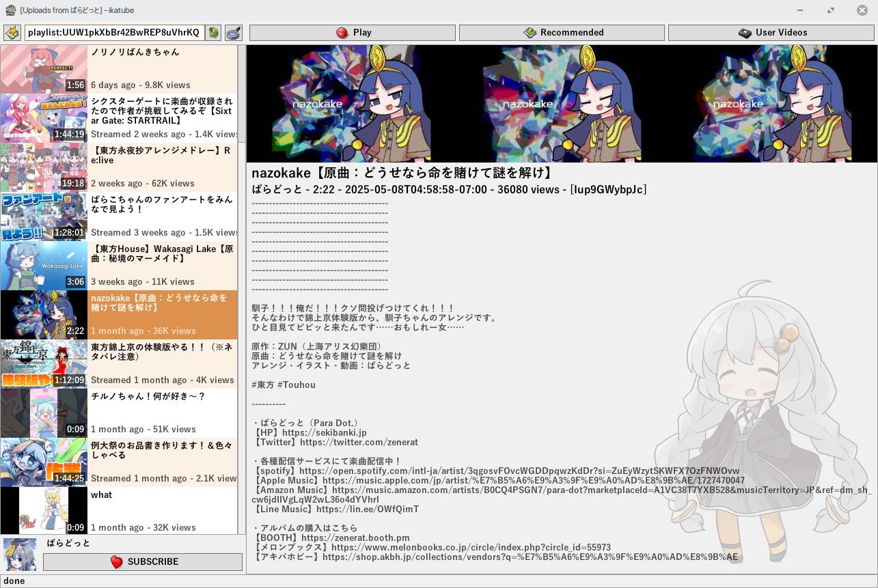Select the 東方永夜抄アレンジメドレー Re:live video

coord(119,167)
